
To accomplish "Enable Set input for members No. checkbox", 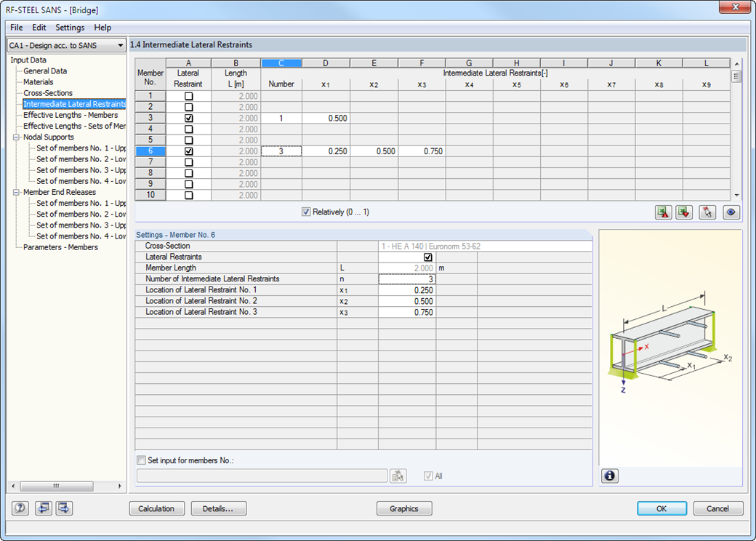I will tap(141, 460).
